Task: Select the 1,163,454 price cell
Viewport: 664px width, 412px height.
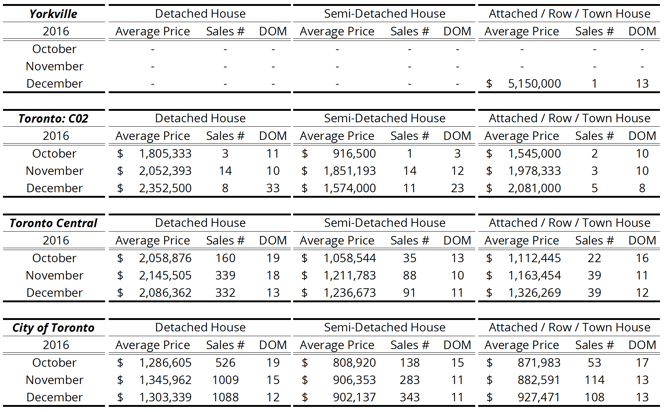Action: 534,275
